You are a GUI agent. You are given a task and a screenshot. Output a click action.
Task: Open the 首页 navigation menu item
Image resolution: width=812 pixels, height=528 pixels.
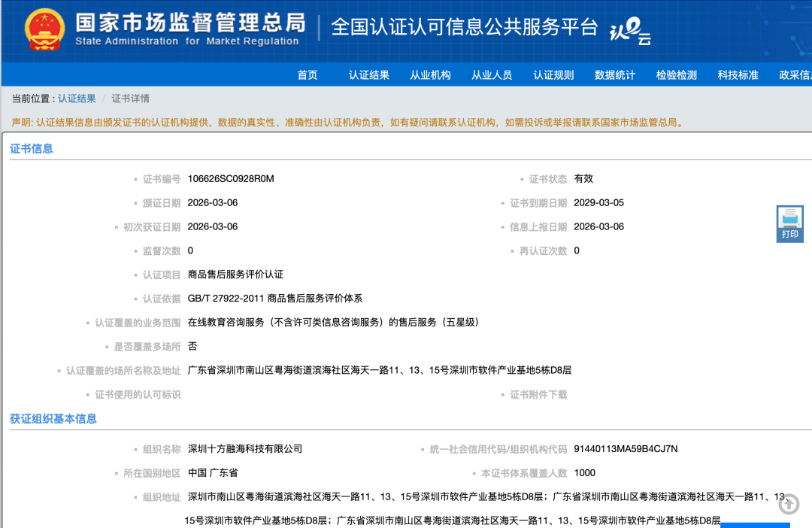point(307,74)
